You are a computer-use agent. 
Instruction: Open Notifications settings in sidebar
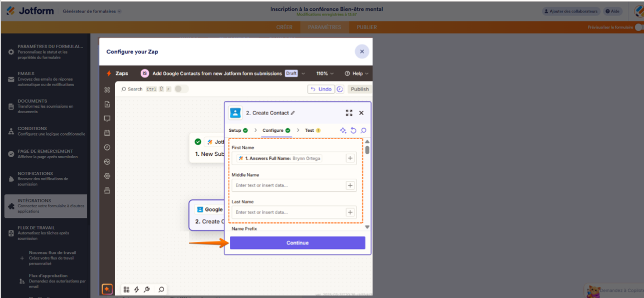pos(46,179)
